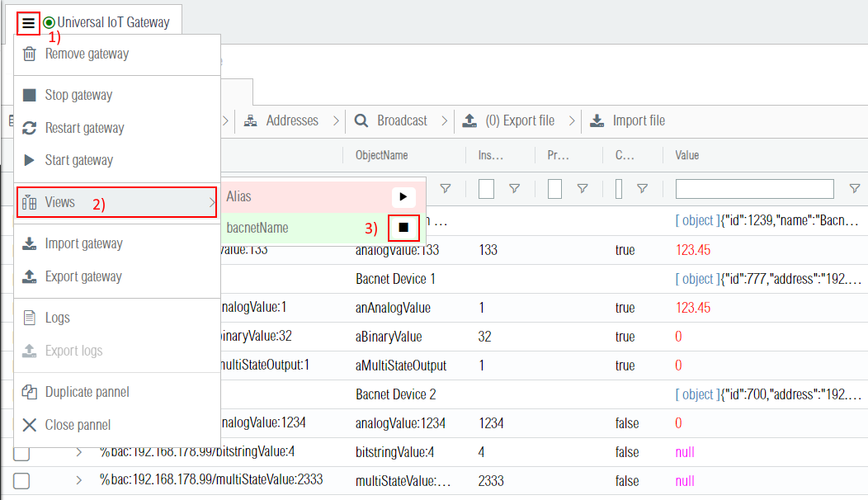This screenshot has height=500, width=868.
Task: Open the Universal IoT Gateway tab
Action: coord(113,23)
